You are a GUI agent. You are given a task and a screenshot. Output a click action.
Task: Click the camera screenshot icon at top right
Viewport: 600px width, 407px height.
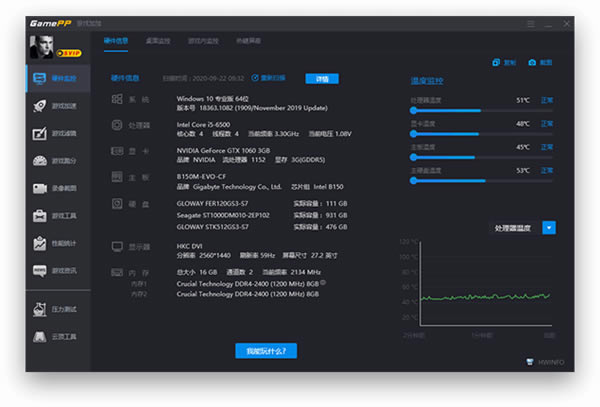pos(532,62)
